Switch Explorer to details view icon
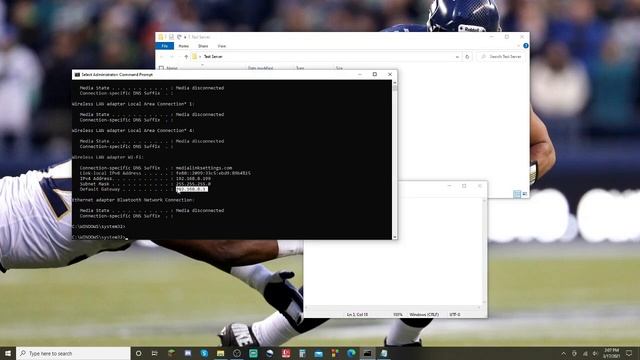This screenshot has width=640, height=360. pos(517,194)
